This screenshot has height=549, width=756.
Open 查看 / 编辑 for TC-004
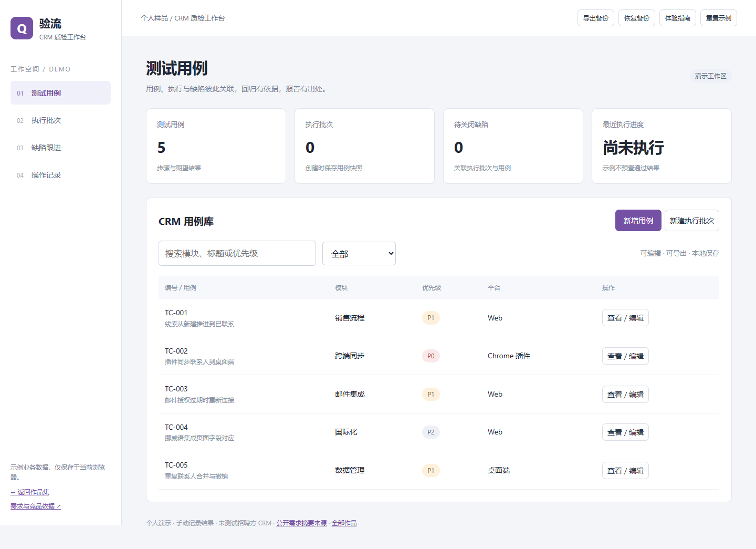625,432
